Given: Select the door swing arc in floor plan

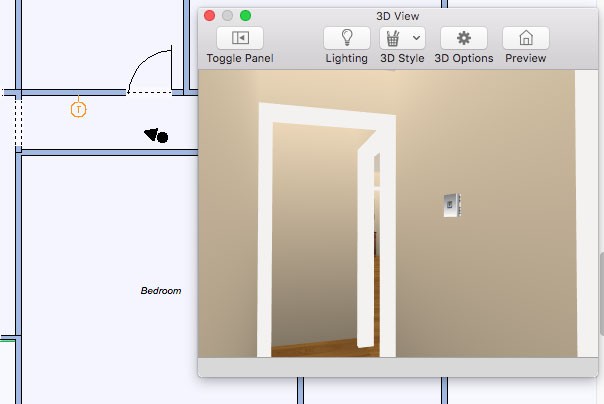Looking at the screenshot, I should [149, 70].
